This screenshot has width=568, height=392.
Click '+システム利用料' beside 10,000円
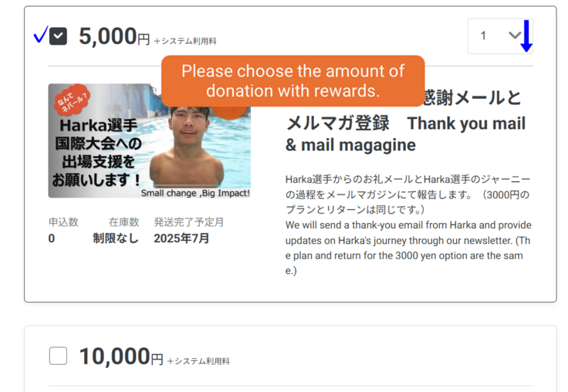pyautogui.click(x=198, y=361)
